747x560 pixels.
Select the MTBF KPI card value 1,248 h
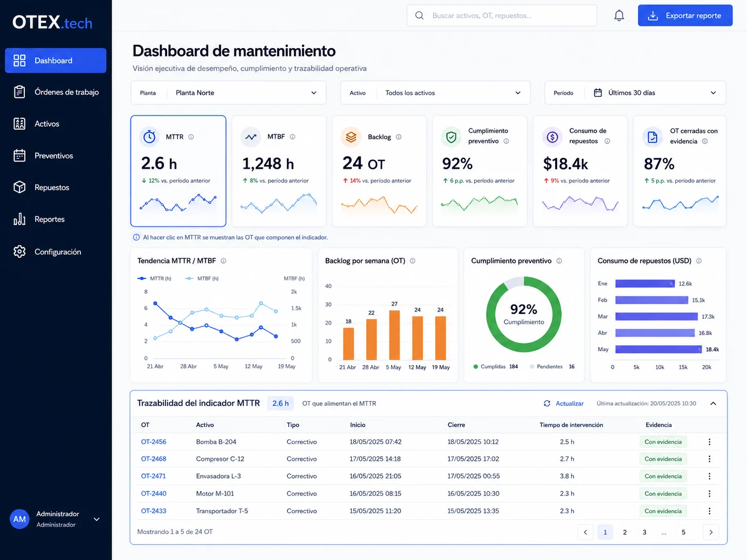pos(268,163)
